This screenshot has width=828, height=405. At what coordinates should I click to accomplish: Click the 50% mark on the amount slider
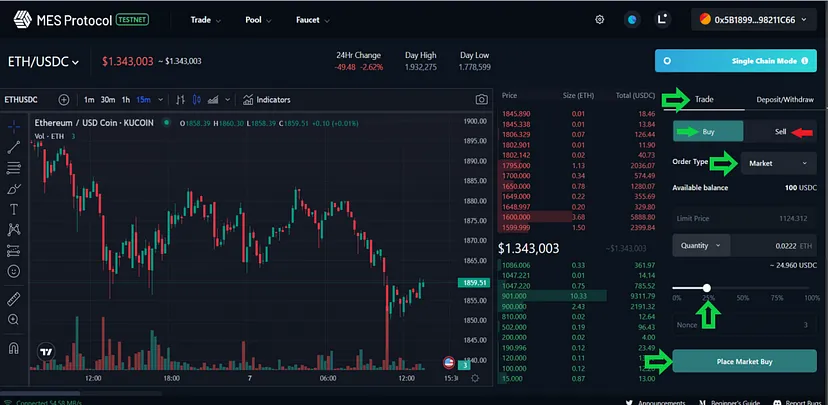click(742, 288)
